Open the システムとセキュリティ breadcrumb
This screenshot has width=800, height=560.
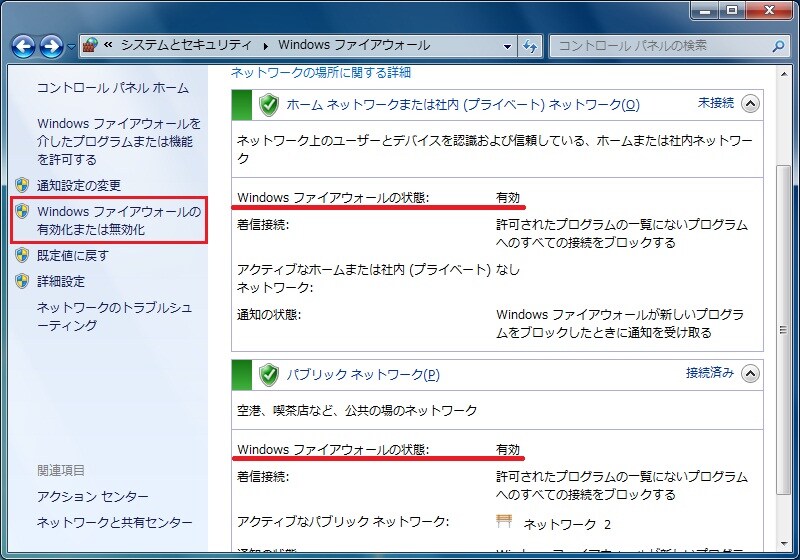coord(186,45)
